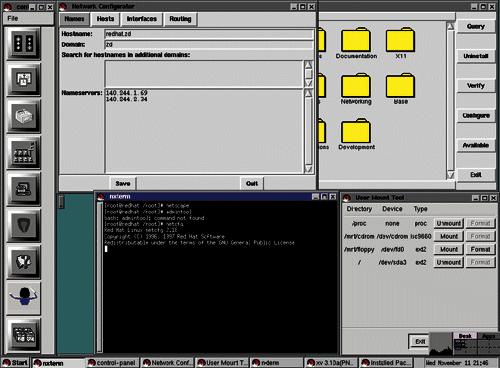Open the Networking package folder
This screenshot has height=368, width=500.
pyautogui.click(x=356, y=89)
